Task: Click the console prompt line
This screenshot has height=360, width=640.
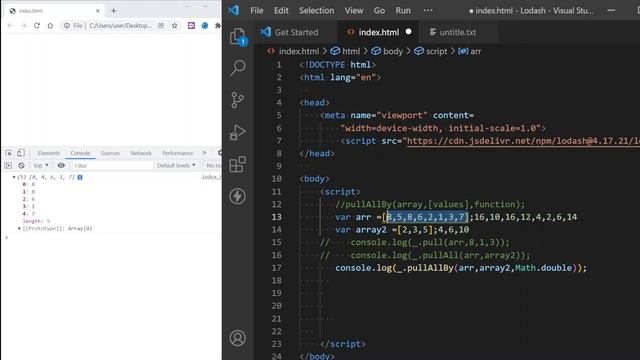Action: [x=112, y=237]
